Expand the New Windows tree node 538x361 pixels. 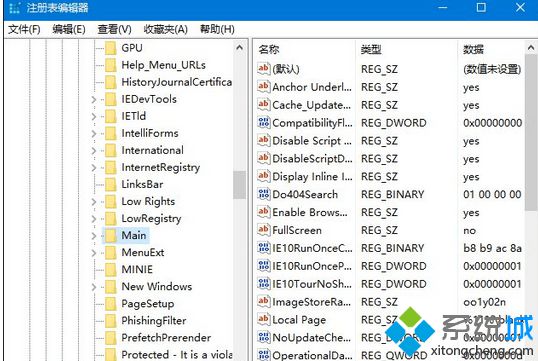click(x=94, y=287)
